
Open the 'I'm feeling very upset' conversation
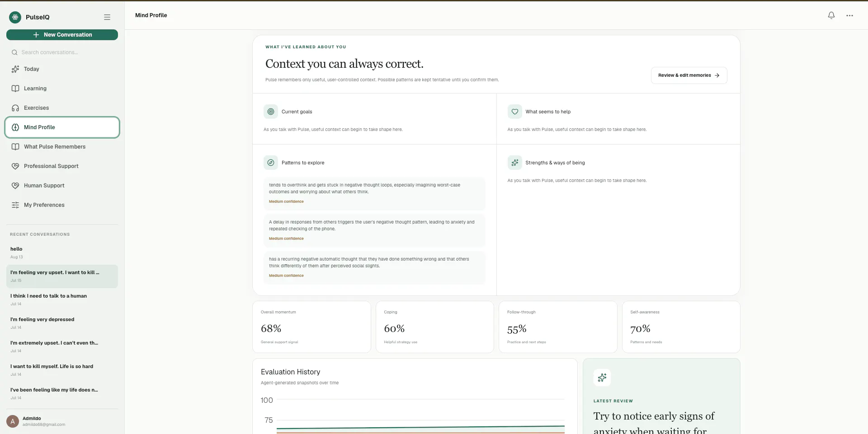tap(62, 276)
